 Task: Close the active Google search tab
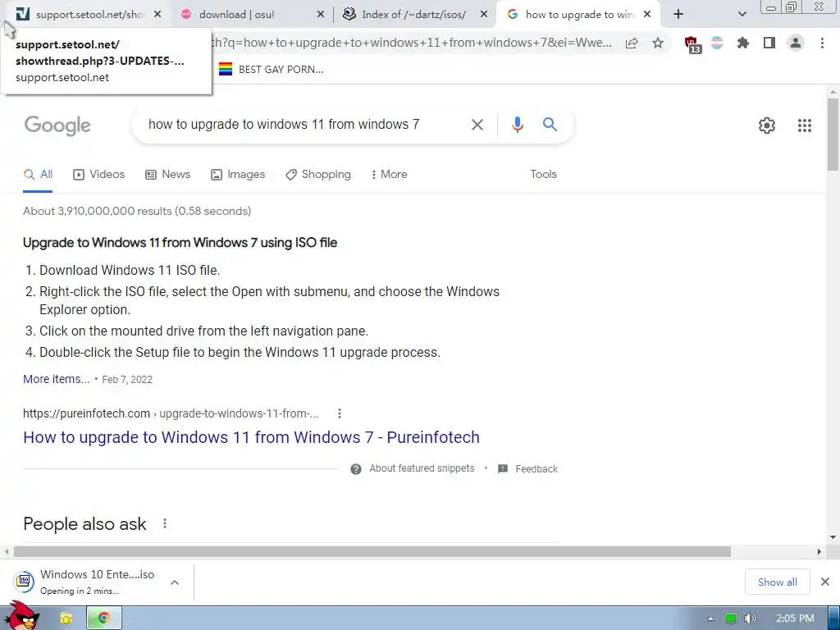click(x=647, y=15)
